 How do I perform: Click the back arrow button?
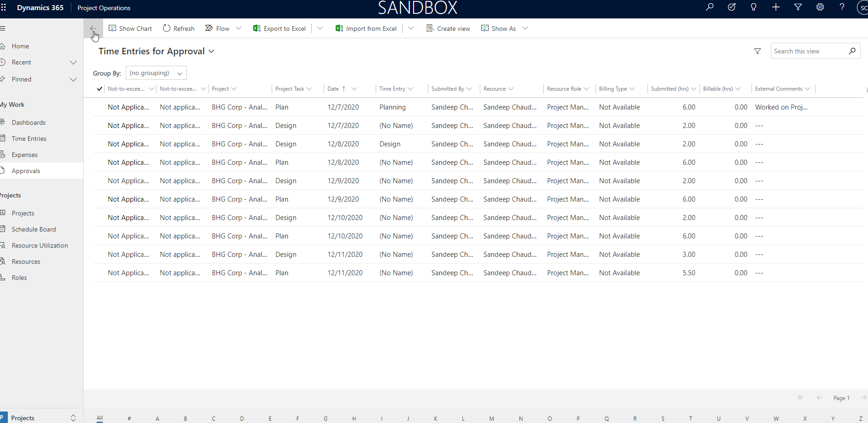tap(93, 29)
